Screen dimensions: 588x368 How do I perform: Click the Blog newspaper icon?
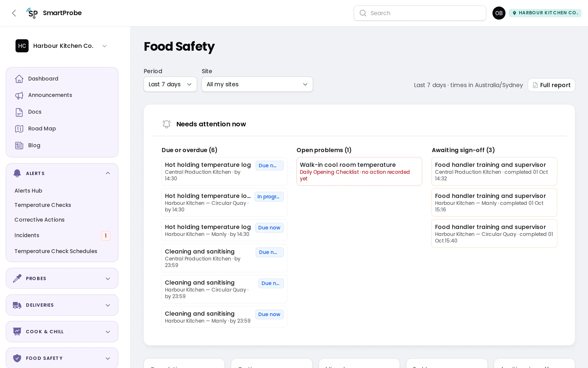pos(19,145)
